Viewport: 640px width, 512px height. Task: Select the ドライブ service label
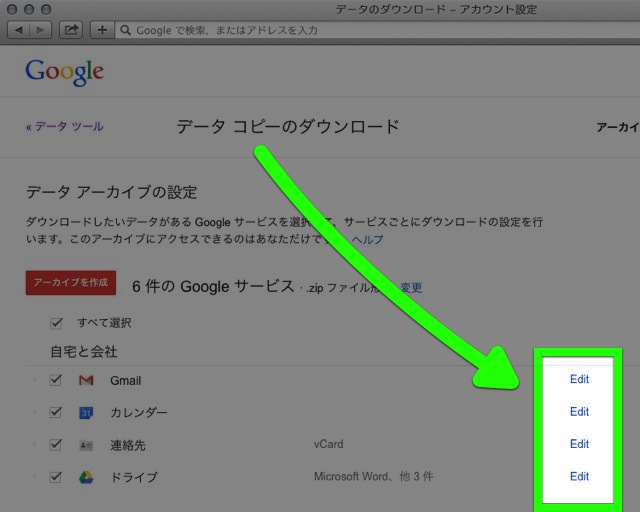[x=134, y=477]
